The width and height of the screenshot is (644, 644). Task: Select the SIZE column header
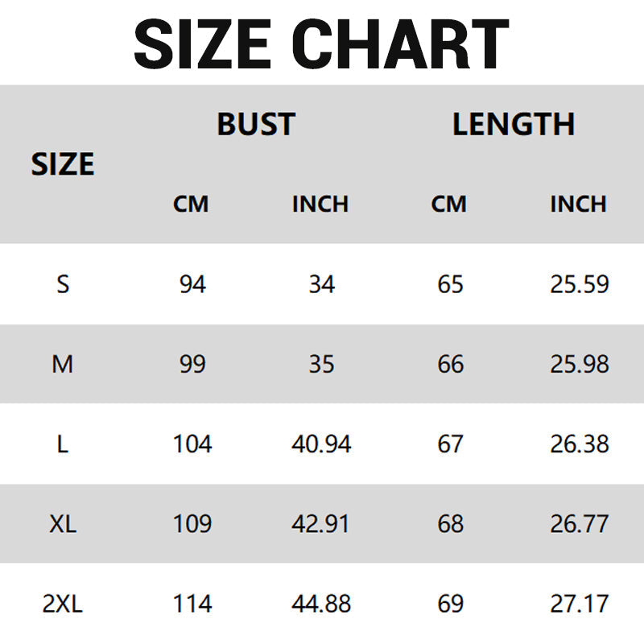point(63,164)
